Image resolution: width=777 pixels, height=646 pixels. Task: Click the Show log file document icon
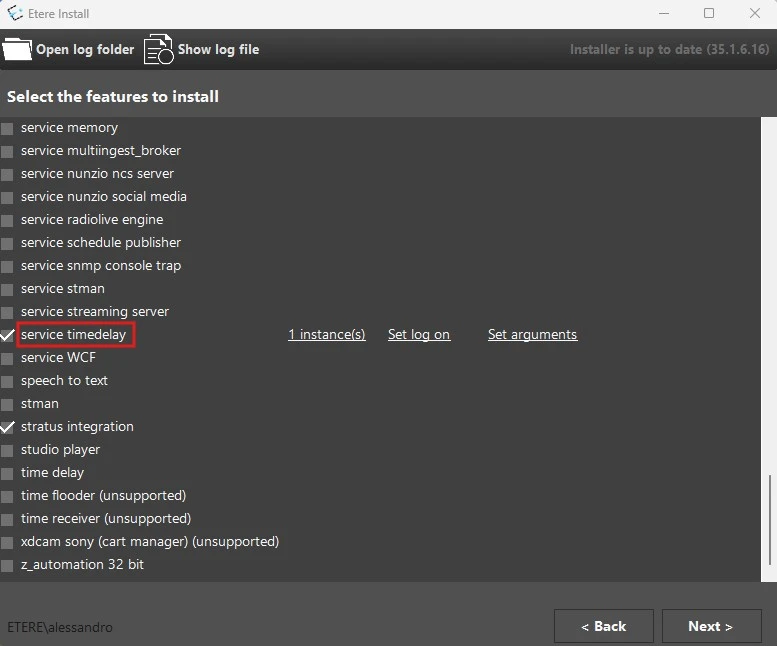click(158, 49)
